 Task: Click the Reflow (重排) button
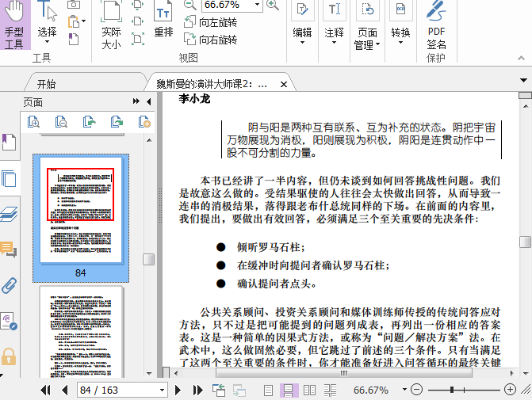[163, 20]
